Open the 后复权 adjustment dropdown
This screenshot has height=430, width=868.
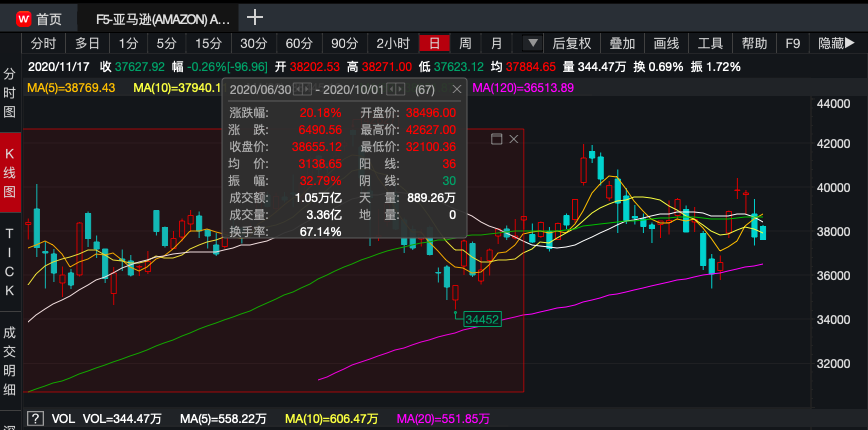572,44
